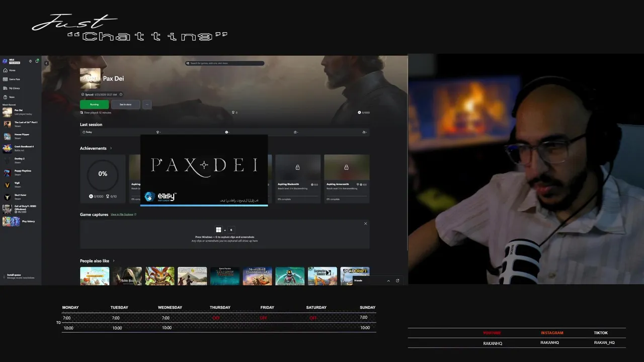The image size is (644, 362).
Task: Open the orange creature game tile in People also like
Action: 160,276
